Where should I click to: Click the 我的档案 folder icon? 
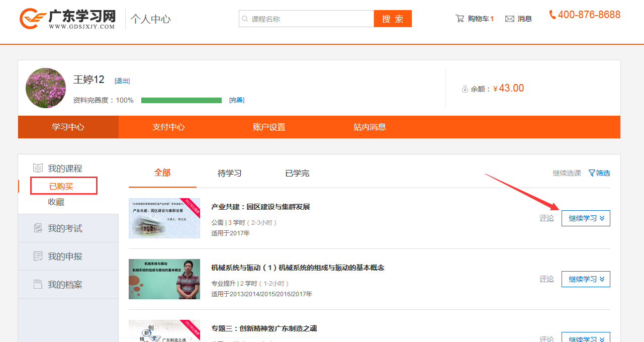coord(38,285)
